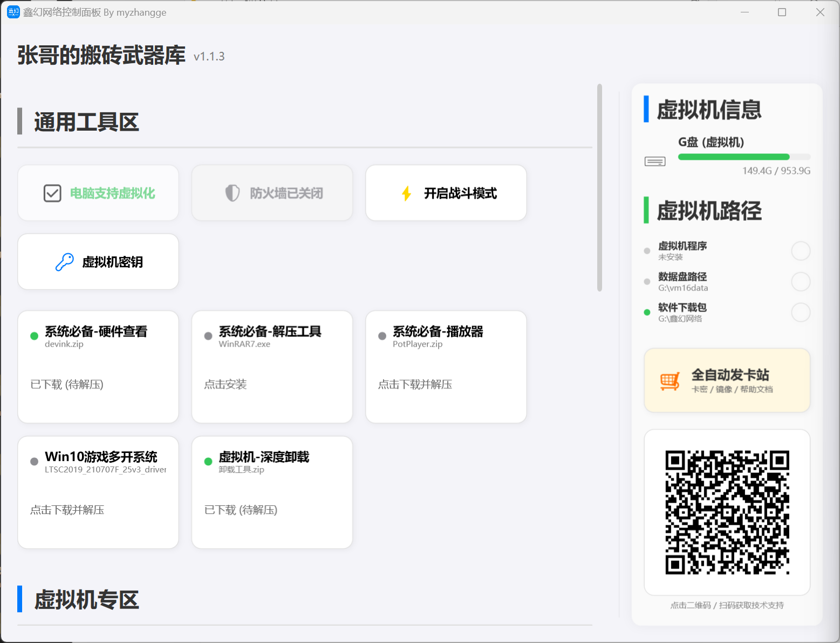840x643 pixels.
Task: Click the 虚拟机路径 heading
Action: pyautogui.click(x=709, y=211)
